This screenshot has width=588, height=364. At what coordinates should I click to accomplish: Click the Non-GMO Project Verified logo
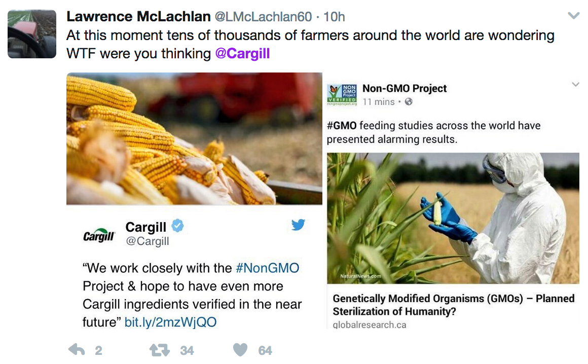point(342,94)
